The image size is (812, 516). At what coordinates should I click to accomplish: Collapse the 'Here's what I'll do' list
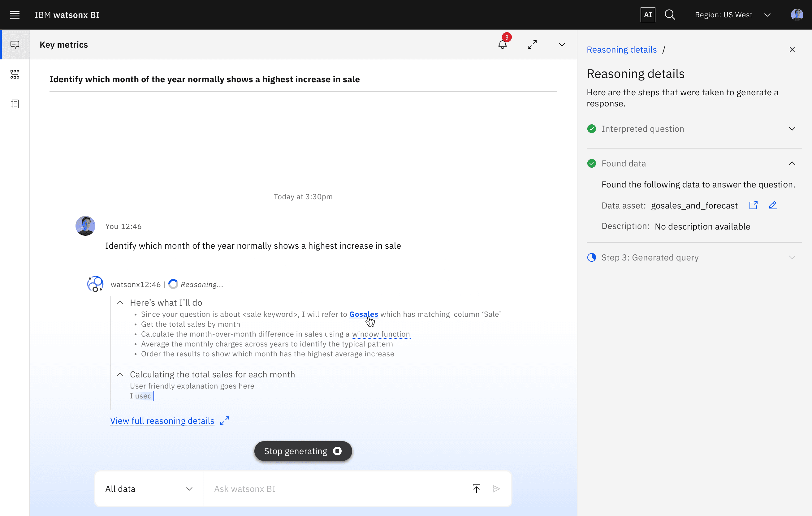coord(120,303)
